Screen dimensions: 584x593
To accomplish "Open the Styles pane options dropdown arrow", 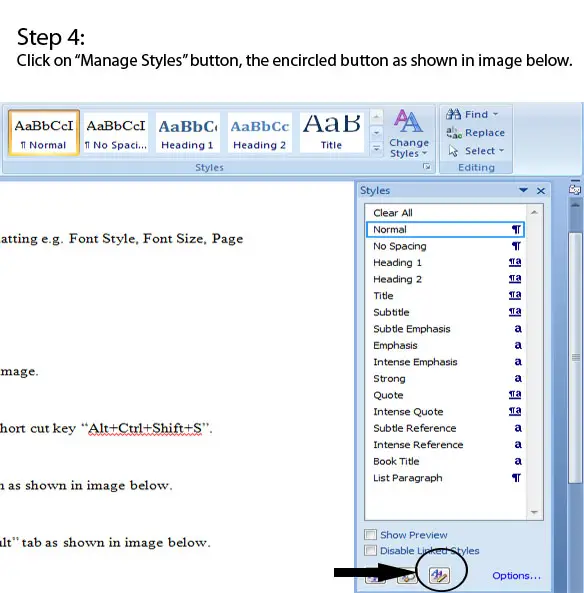I will (x=523, y=190).
